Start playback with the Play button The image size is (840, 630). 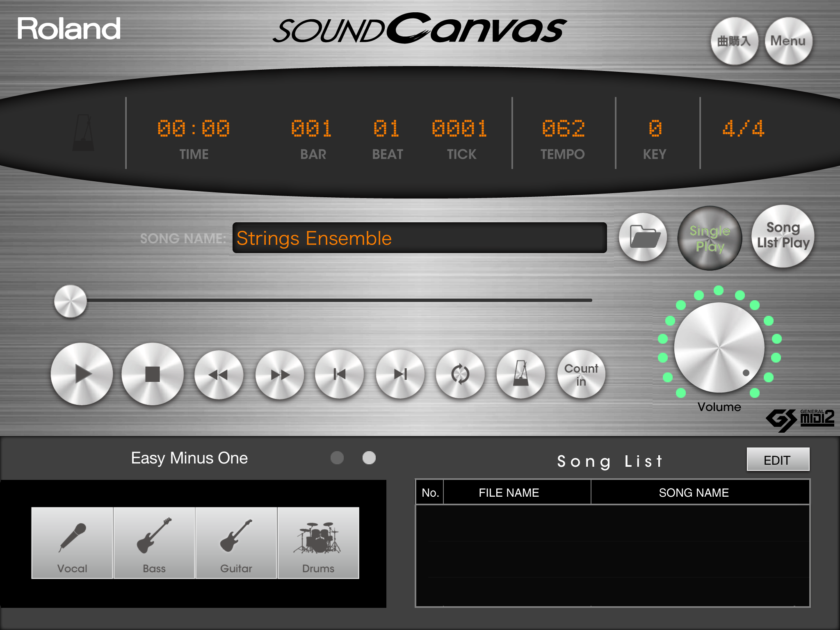(82, 374)
